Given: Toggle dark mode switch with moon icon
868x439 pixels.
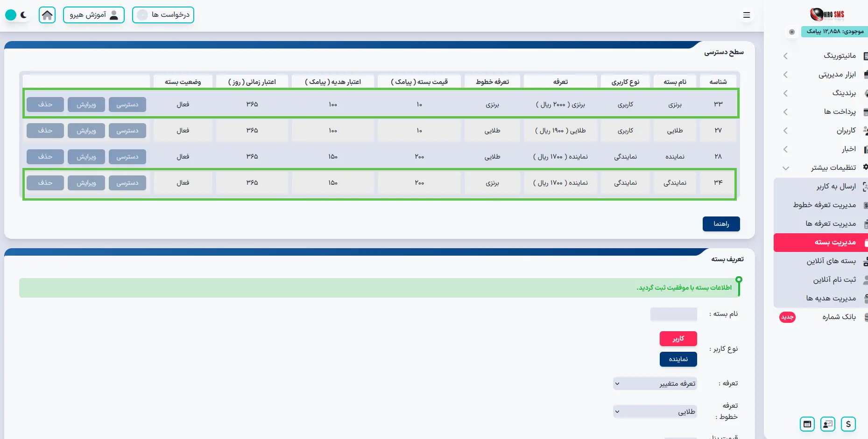Looking at the screenshot, I should click(x=17, y=15).
